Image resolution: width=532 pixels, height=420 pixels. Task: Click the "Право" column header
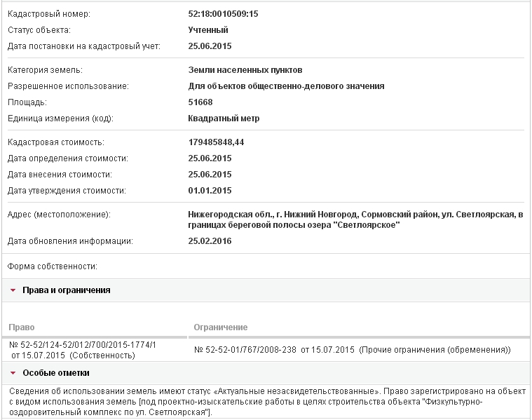21,327
